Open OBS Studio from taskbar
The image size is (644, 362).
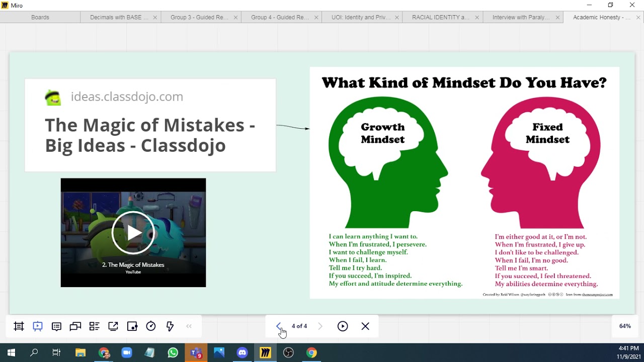[x=288, y=352]
